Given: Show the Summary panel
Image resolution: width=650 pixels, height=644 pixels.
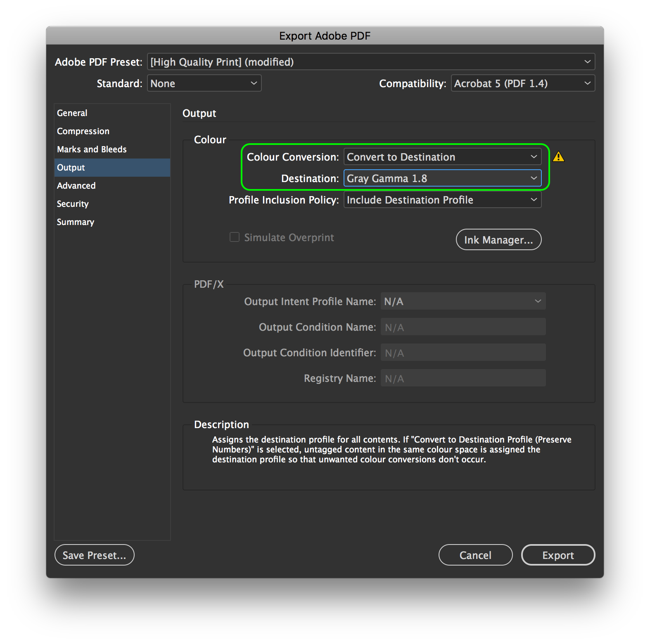Looking at the screenshot, I should click(x=112, y=222).
